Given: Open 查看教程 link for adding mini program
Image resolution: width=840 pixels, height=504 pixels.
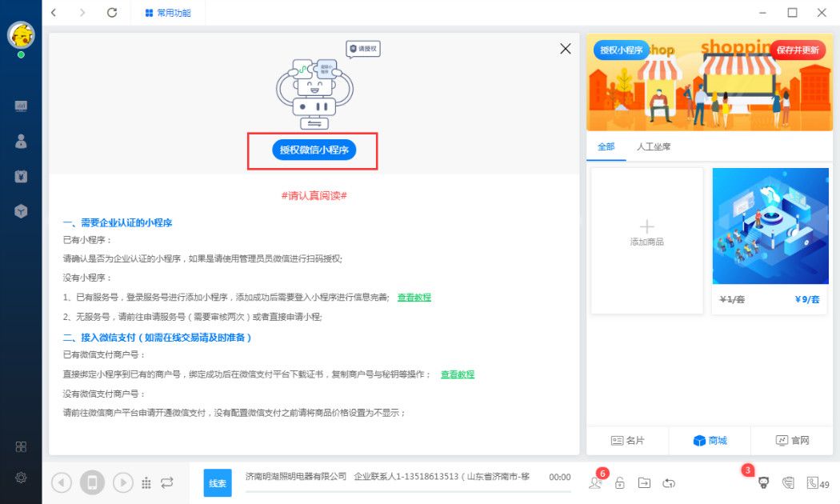Looking at the screenshot, I should tap(414, 298).
